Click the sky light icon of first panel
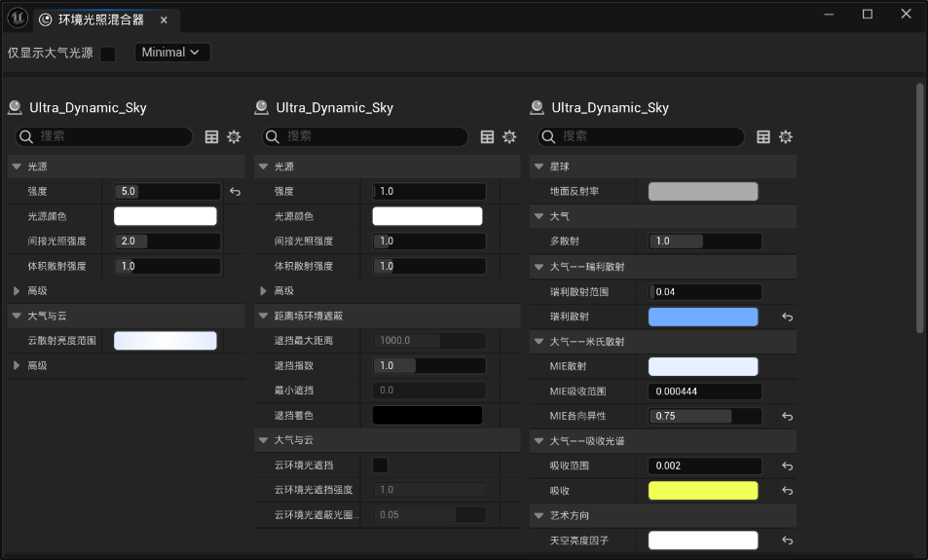 click(15, 107)
